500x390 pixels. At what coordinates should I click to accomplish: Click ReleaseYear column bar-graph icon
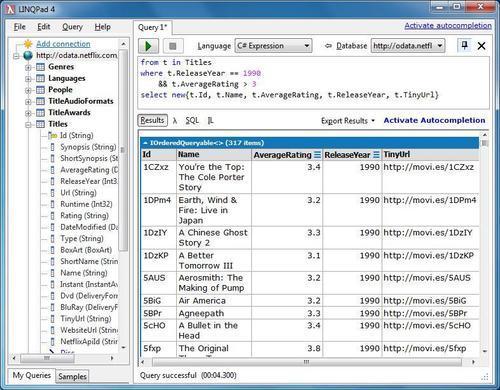click(x=376, y=155)
